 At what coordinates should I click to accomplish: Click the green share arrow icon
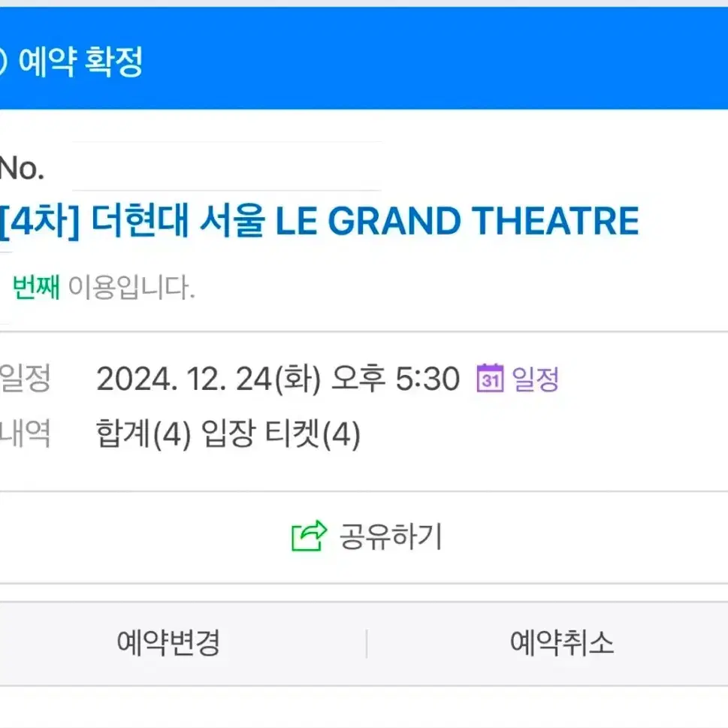(x=310, y=536)
